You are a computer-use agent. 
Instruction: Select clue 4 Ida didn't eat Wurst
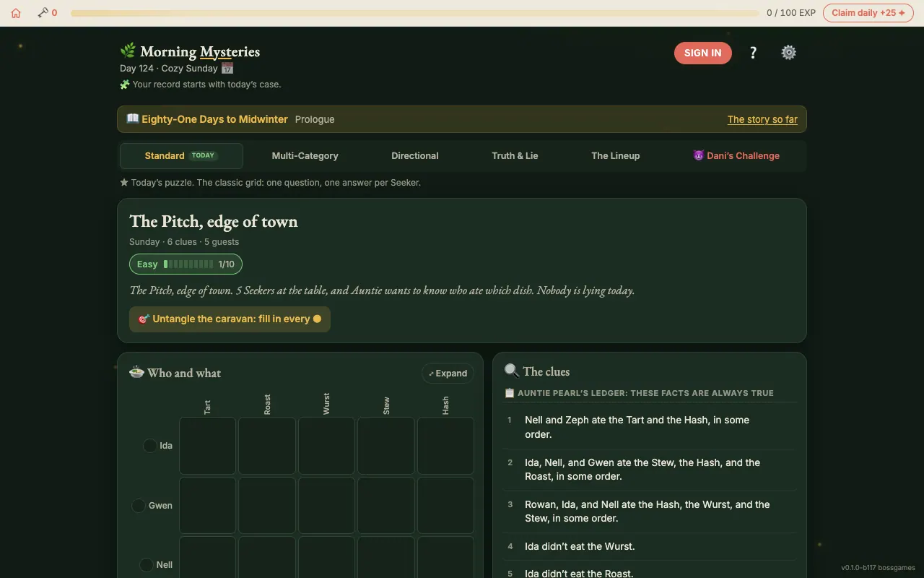point(650,546)
